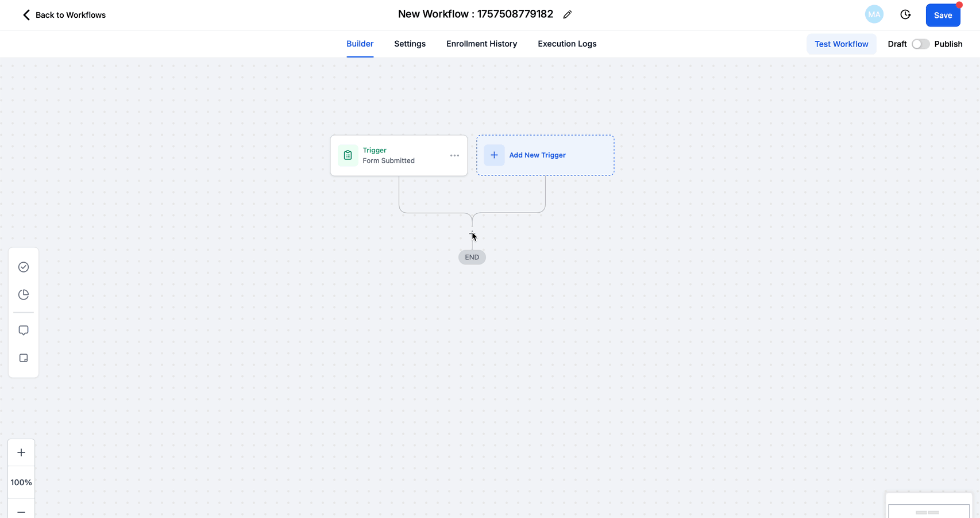Click Back to Workflows

[63, 15]
